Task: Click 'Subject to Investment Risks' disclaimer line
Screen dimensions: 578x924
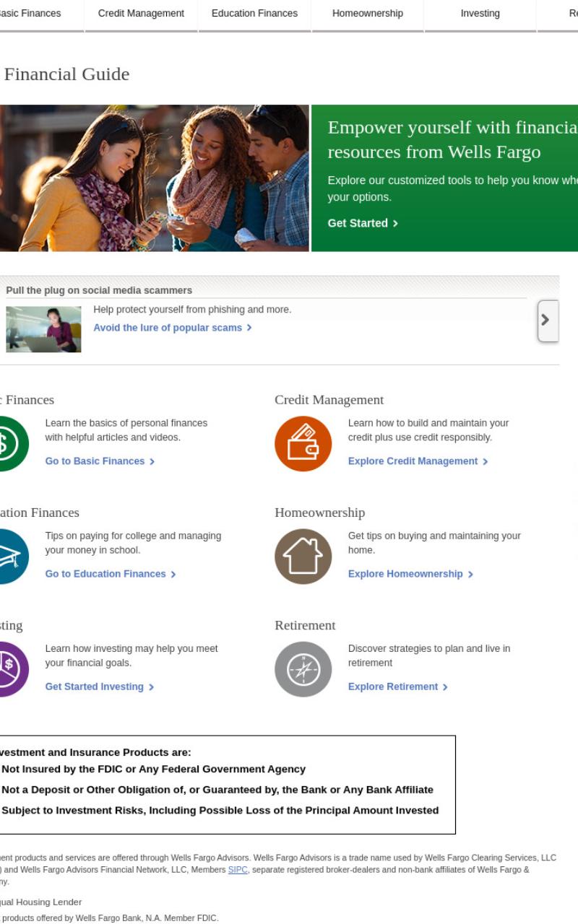Action: click(x=220, y=810)
